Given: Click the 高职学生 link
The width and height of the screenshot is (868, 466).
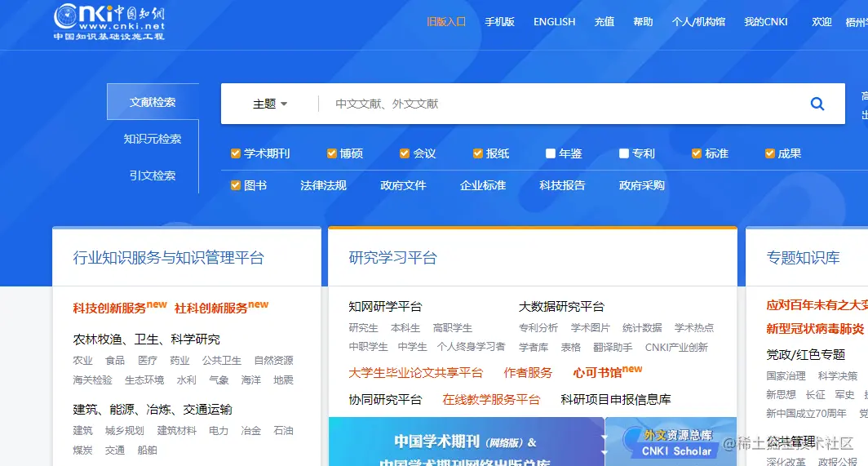Looking at the screenshot, I should [452, 327].
